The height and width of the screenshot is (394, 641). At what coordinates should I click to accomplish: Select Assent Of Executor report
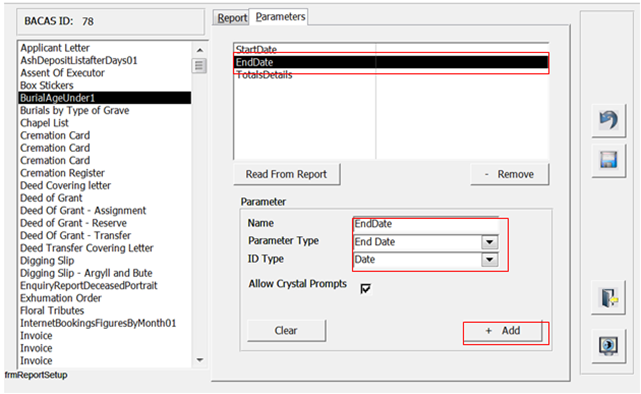click(x=105, y=73)
